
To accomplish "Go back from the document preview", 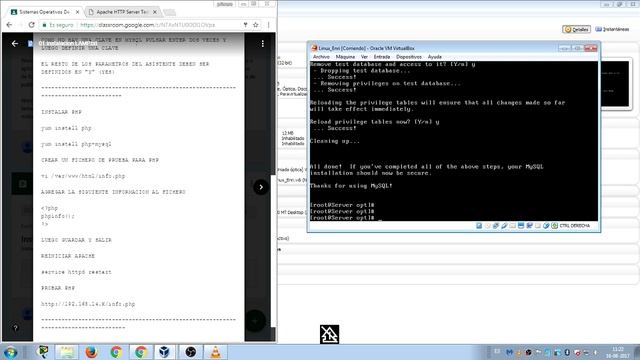I will coord(15,43).
